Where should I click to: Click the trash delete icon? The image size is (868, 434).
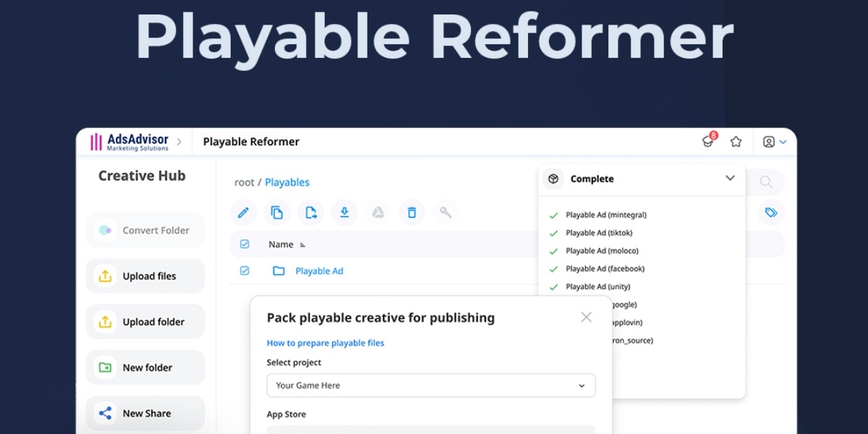[x=412, y=213]
